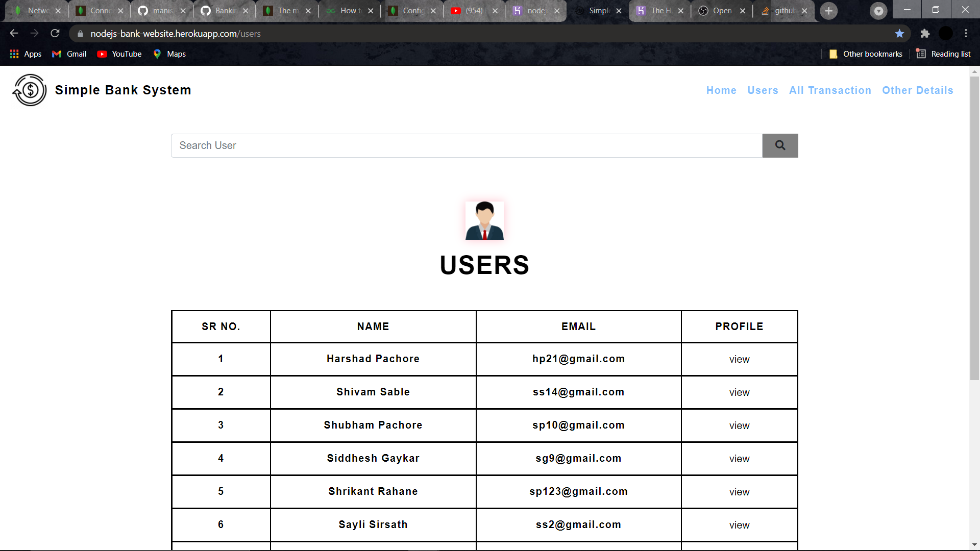Click the browser profile avatar
Viewport: 980px width, 551px height.
(947, 33)
